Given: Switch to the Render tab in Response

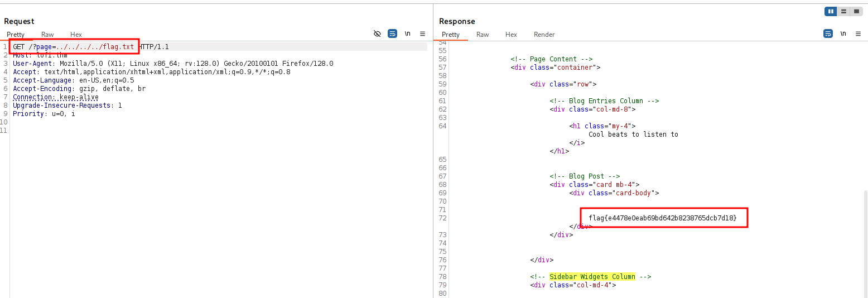Looking at the screenshot, I should pyautogui.click(x=544, y=35).
